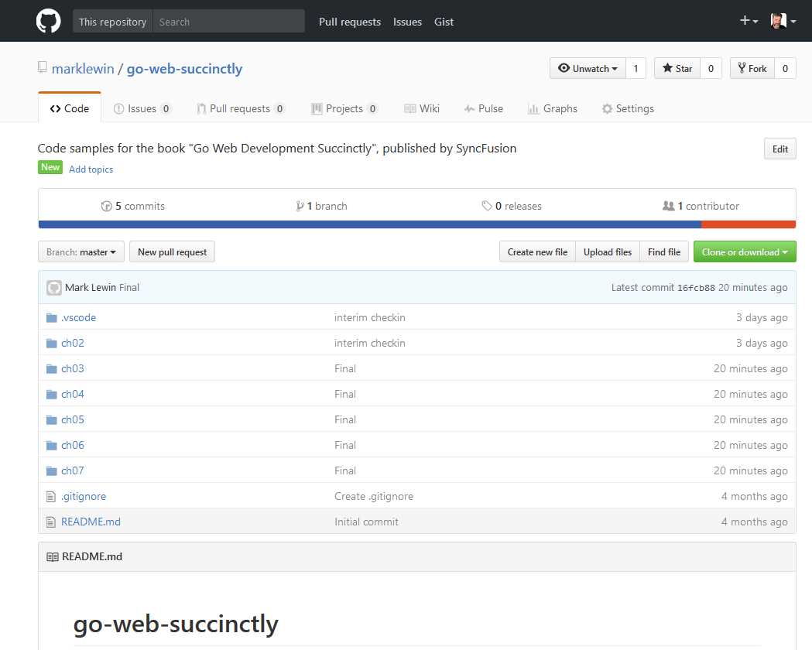Screen dimensions: 812x650
Task: Open the Branch: master selector
Action: 81,251
